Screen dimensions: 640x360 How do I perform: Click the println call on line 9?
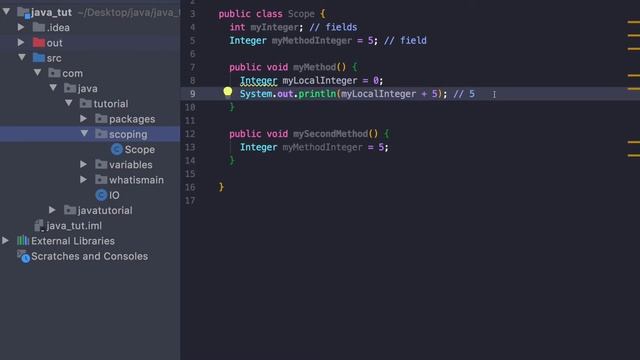[317, 94]
